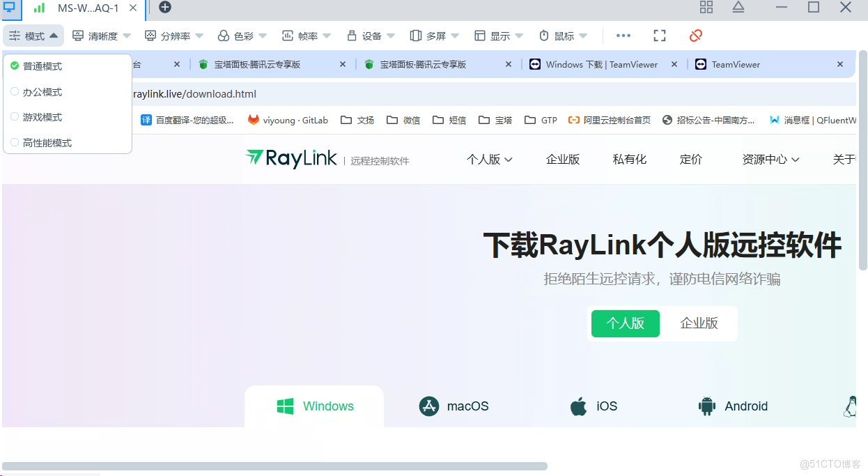Select the iOS download tab
Image resolution: width=868 pixels, height=476 pixels.
(594, 406)
